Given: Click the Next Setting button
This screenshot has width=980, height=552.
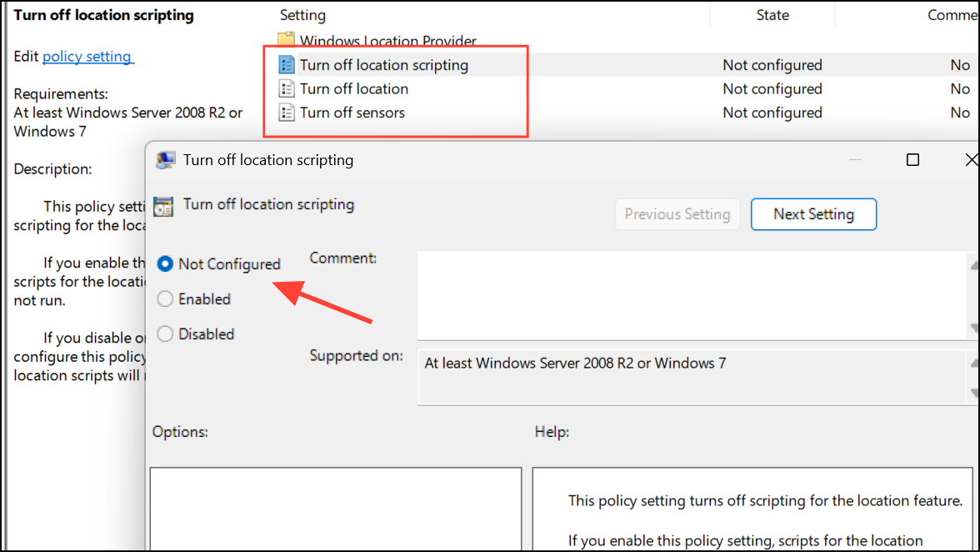Looking at the screenshot, I should pos(813,214).
